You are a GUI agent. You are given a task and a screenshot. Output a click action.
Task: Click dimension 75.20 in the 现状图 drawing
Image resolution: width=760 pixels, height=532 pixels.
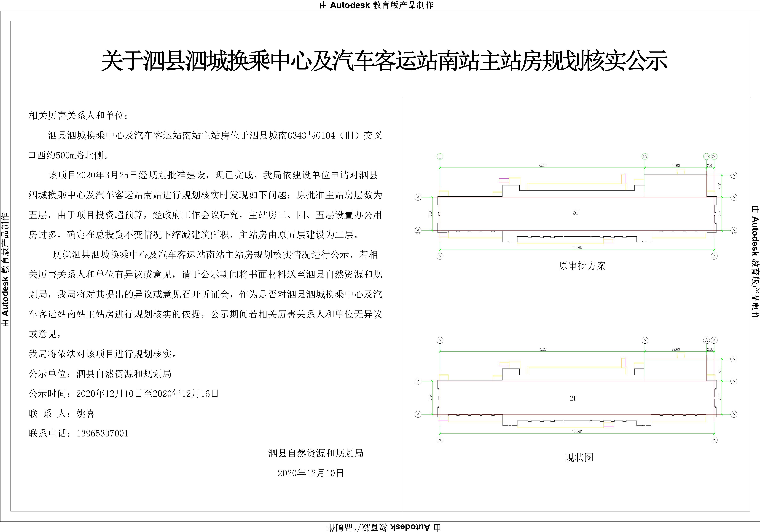[x=542, y=349]
